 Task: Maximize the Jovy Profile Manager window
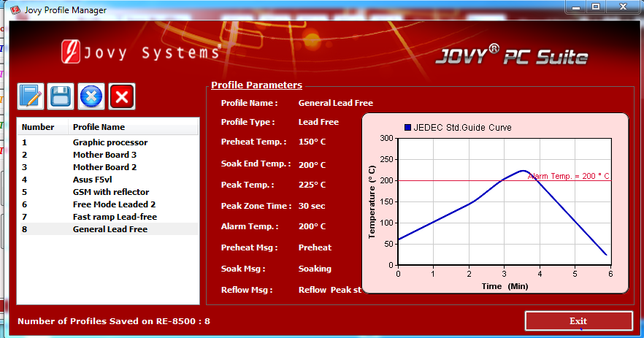click(x=596, y=7)
